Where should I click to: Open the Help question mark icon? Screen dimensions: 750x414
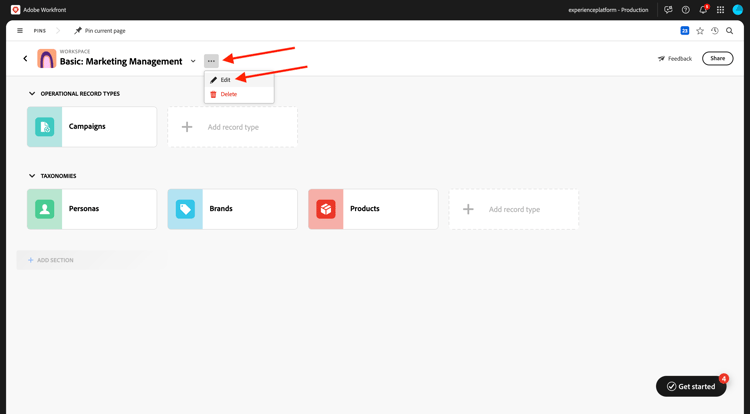click(x=685, y=10)
